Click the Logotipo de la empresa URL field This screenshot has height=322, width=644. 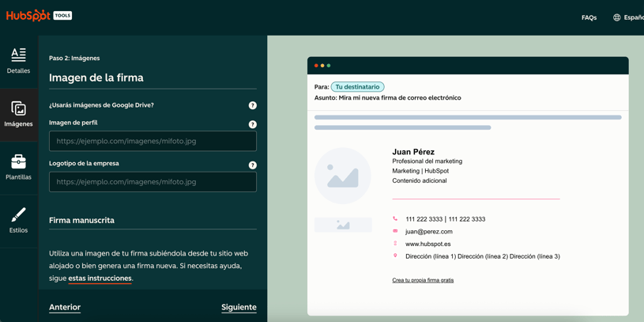tap(153, 182)
